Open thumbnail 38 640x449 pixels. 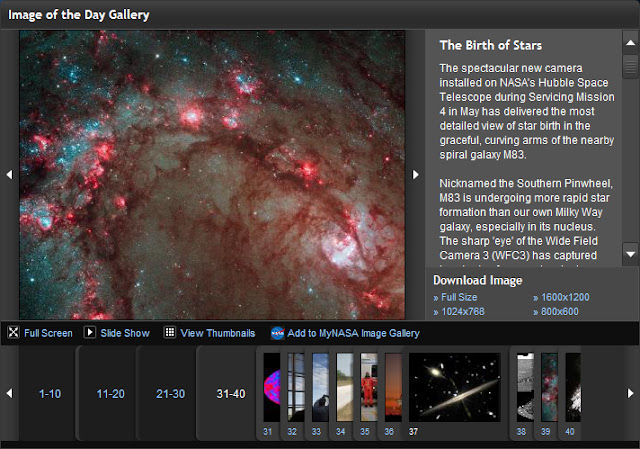[x=525, y=387]
